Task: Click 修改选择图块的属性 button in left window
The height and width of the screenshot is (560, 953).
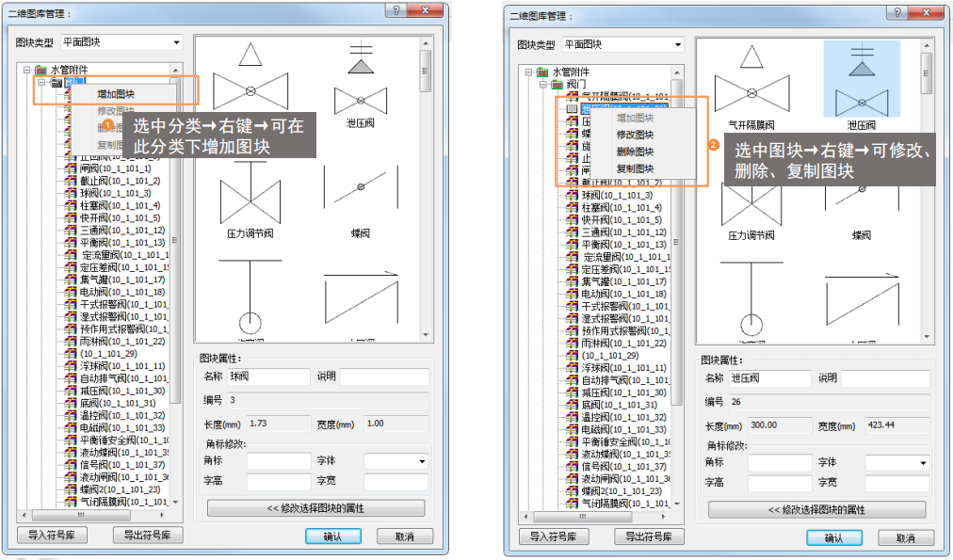Action: point(315,508)
